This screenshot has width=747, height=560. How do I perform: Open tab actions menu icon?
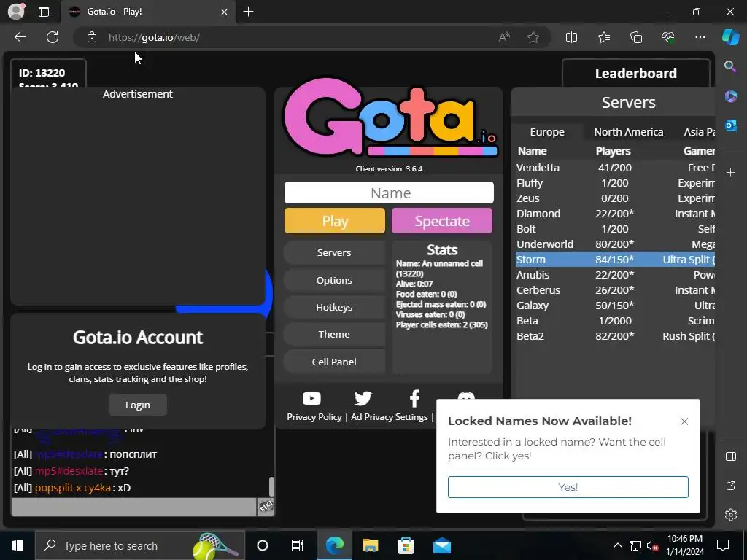pyautogui.click(x=44, y=12)
